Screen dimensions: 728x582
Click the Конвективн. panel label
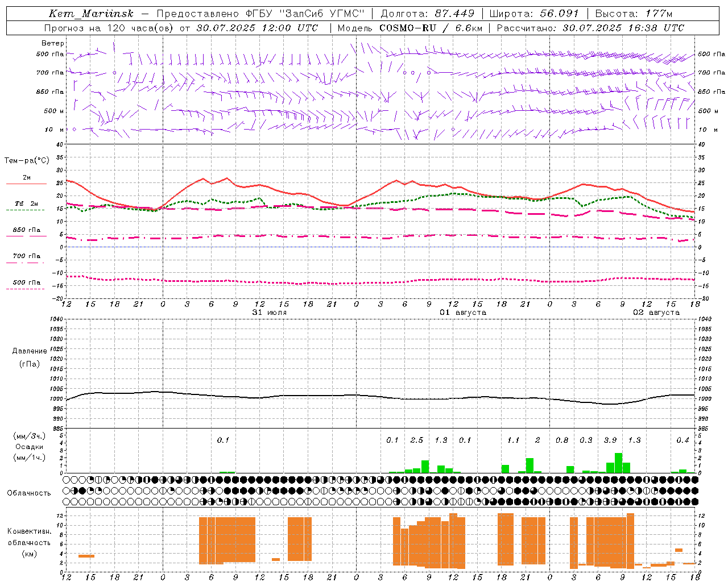(29, 531)
